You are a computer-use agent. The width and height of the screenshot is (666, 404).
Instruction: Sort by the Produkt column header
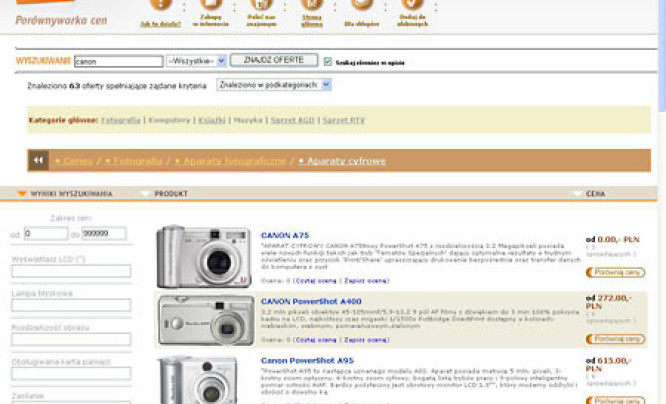click(x=171, y=194)
